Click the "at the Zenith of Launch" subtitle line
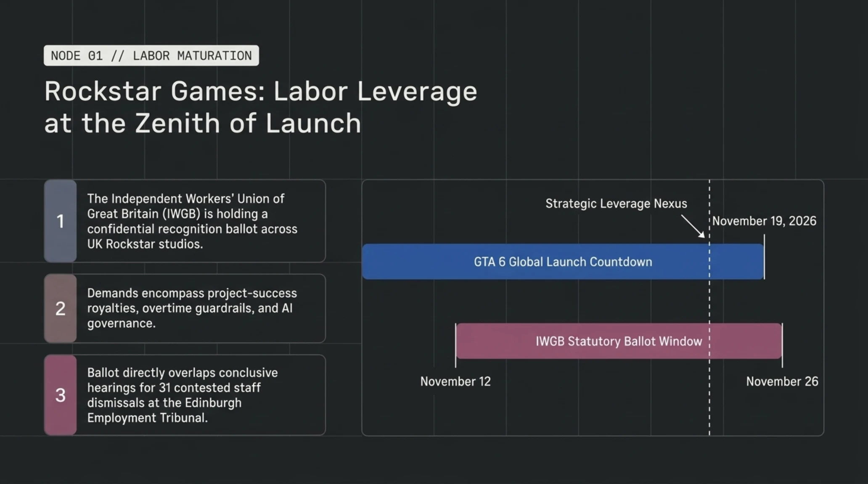The height and width of the screenshot is (484, 868). 203,124
